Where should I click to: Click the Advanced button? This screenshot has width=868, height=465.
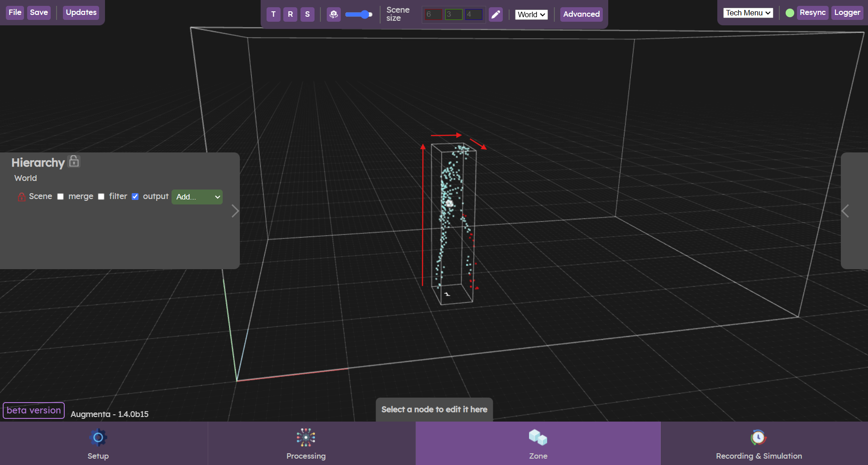pos(581,14)
